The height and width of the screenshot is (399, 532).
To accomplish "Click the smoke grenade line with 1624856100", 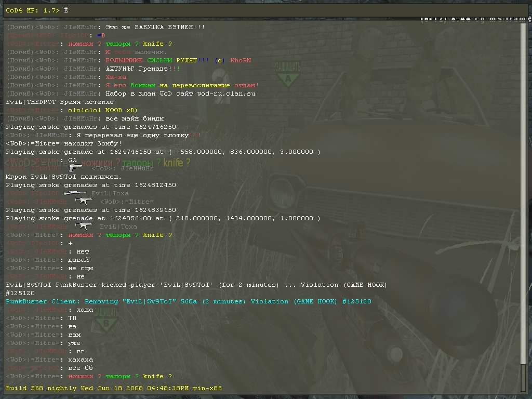I will click(x=163, y=218).
